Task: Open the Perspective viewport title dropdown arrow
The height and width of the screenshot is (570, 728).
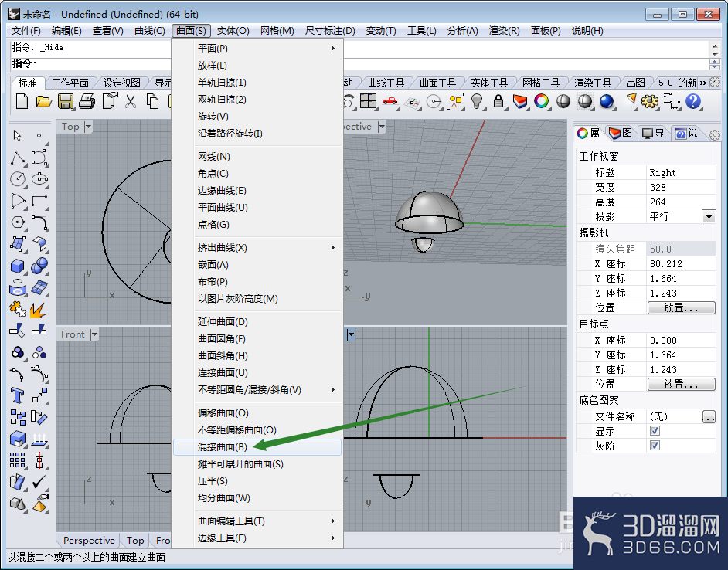Action: click(x=382, y=127)
